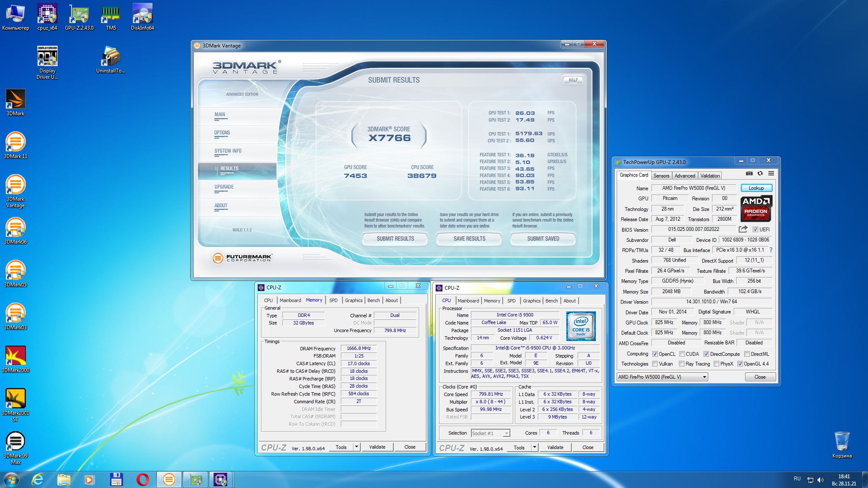The image size is (868, 488).
Task: Click Validate in the left CPU-Z window
Action: point(377,447)
